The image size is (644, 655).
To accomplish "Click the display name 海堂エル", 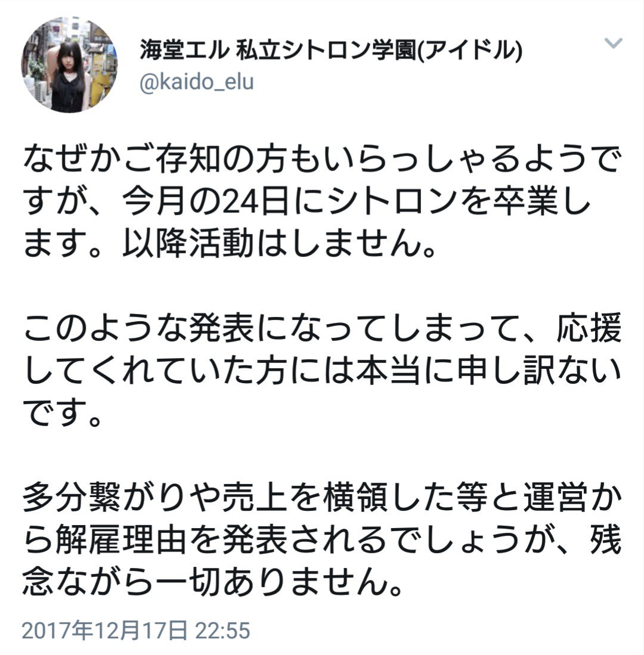I will [184, 51].
